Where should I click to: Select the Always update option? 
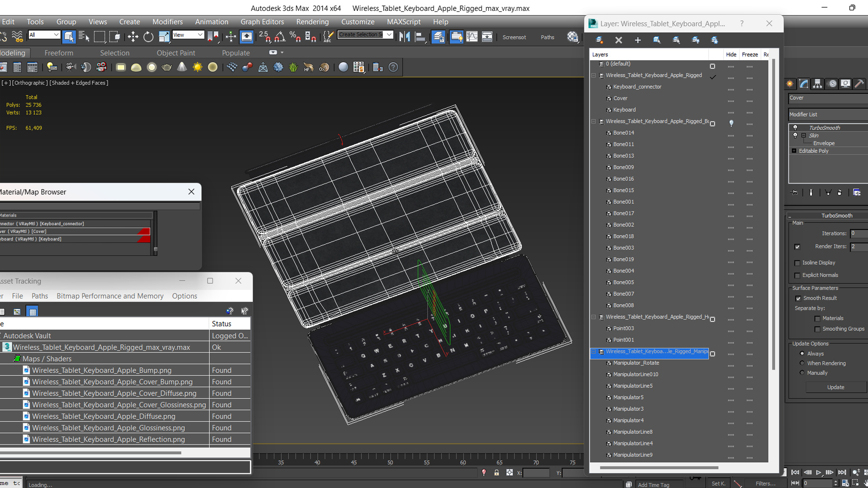coord(802,353)
